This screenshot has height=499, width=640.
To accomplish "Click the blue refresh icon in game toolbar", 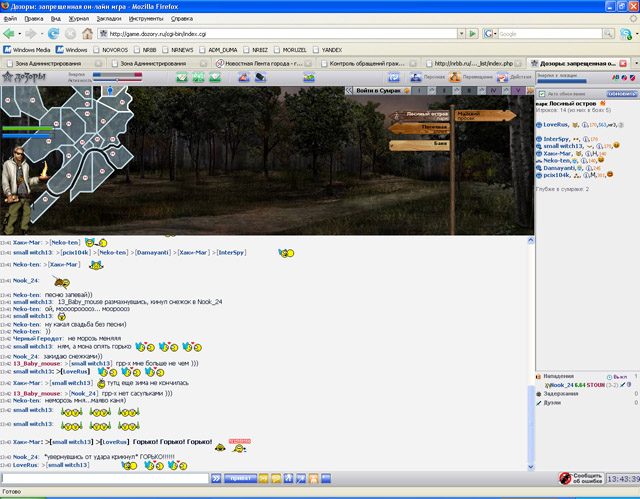I will click(x=394, y=77).
